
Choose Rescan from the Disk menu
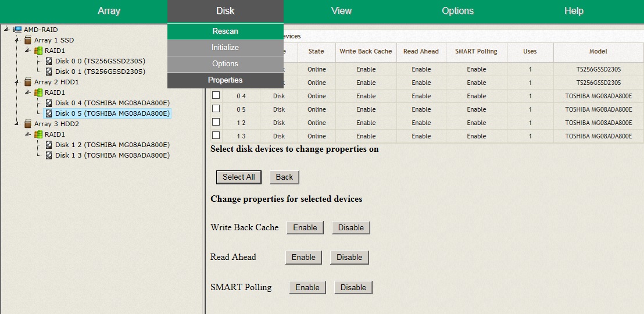[225, 31]
